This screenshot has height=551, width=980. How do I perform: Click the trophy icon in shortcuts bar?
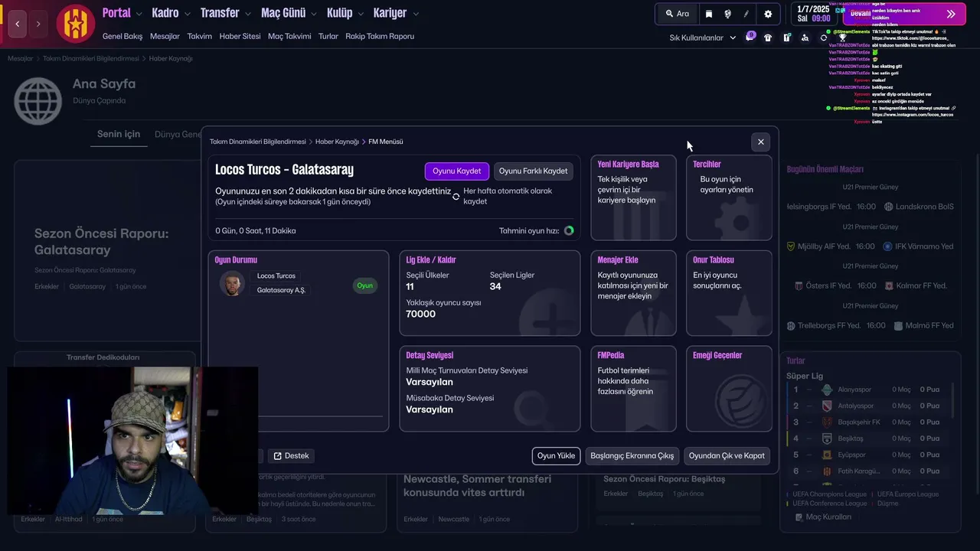842,37
